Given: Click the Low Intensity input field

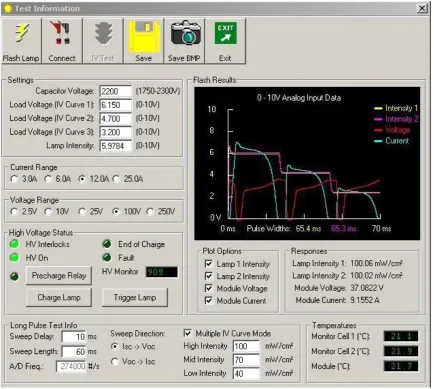Looking at the screenshot, I should 246,373.
